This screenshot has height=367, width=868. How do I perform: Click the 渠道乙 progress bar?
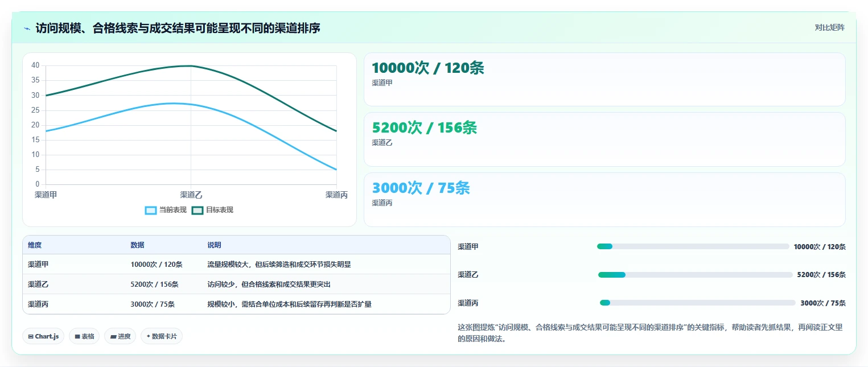[696, 275]
